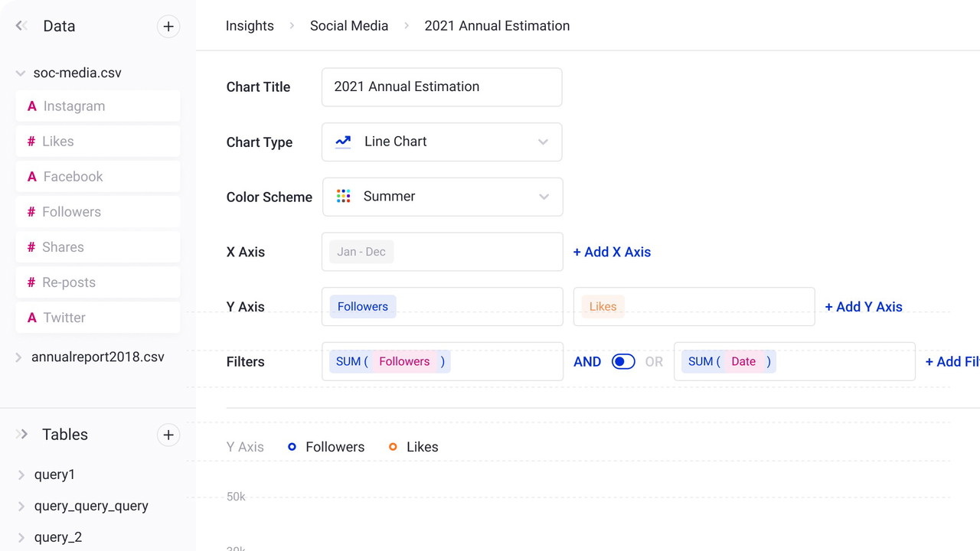
Task: Expand annualreport2018.csv file
Action: click(19, 357)
